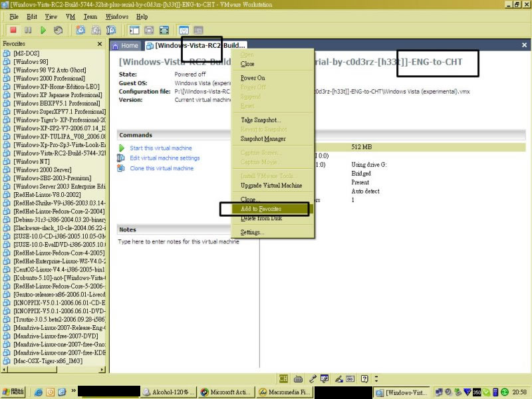Click the VM icon next to [Windows NT]
This screenshot has width=532, height=399.
click(7, 162)
